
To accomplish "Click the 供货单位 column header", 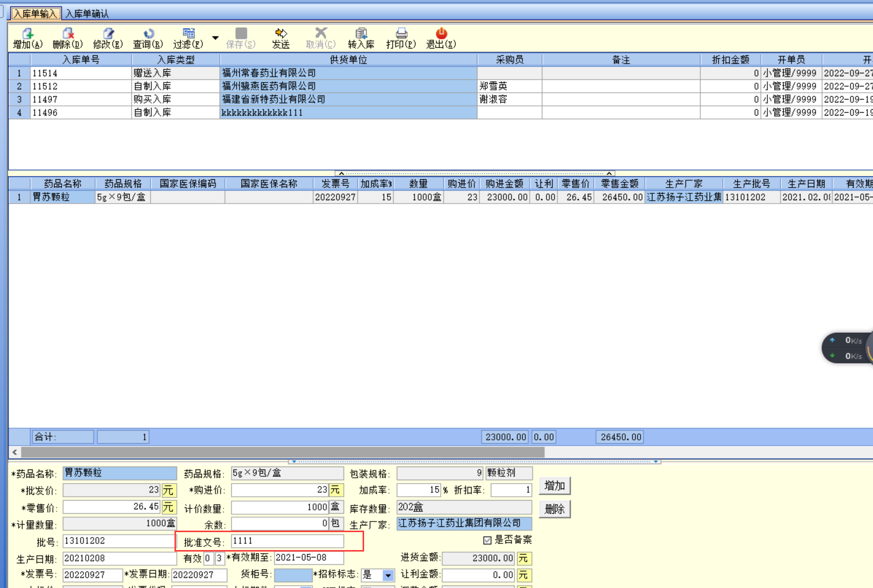I will click(349, 60).
